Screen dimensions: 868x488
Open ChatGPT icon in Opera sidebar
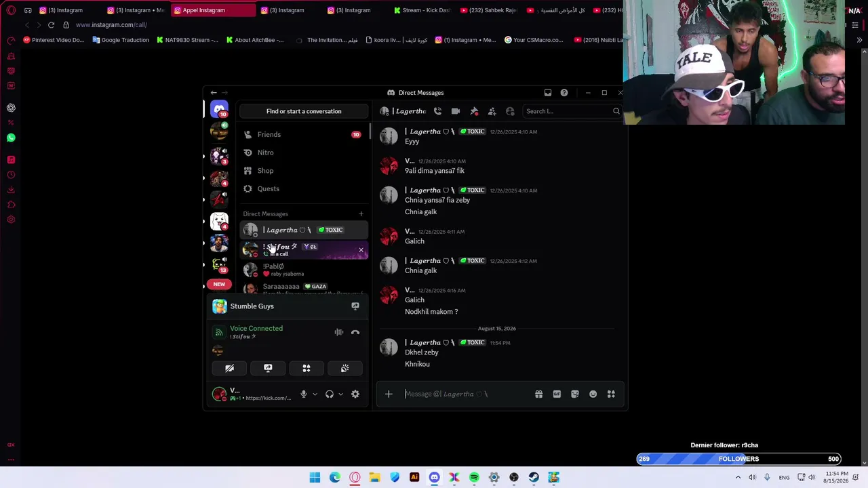(11, 108)
